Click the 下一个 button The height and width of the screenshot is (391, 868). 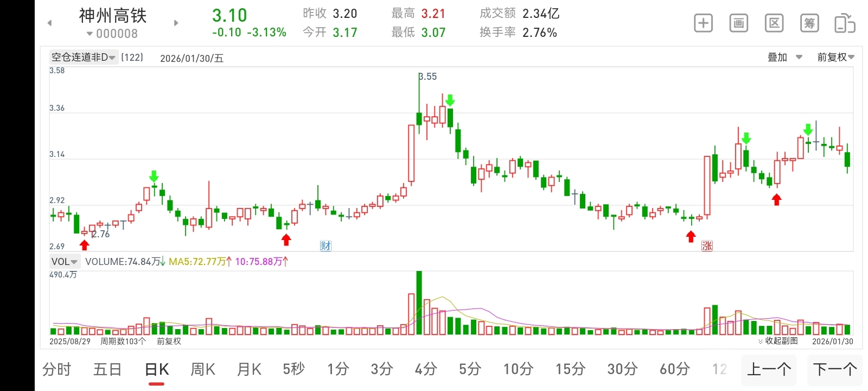(x=835, y=370)
